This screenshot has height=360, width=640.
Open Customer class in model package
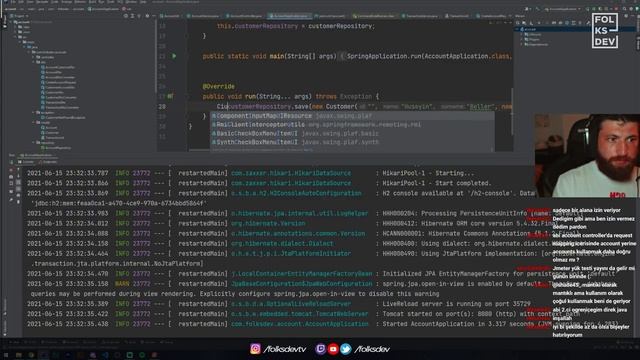coord(50,132)
